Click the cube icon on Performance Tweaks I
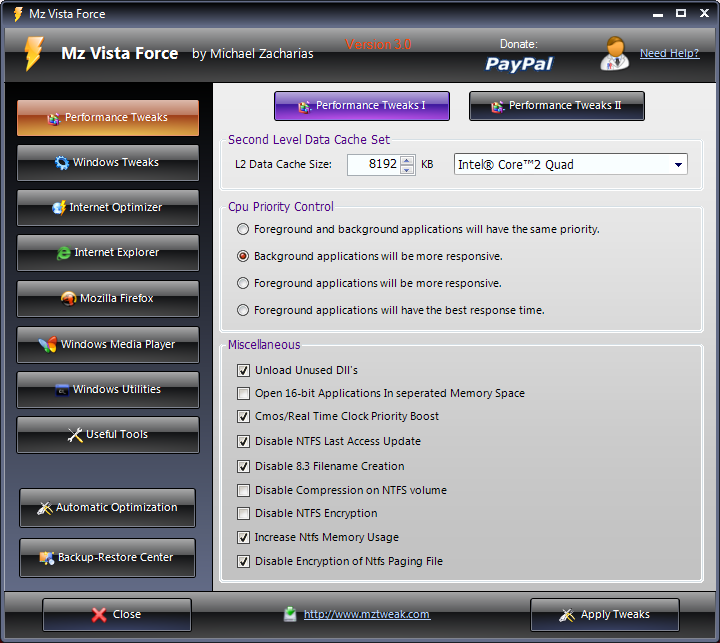 coord(304,107)
